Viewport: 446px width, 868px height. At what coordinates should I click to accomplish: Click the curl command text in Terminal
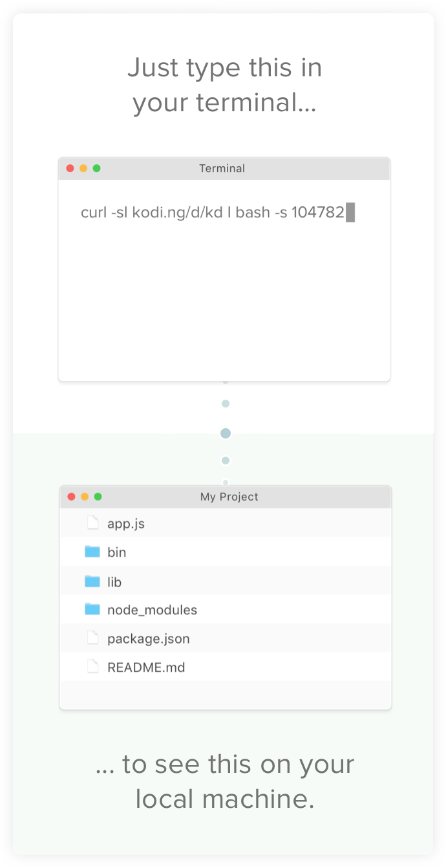coord(212,212)
